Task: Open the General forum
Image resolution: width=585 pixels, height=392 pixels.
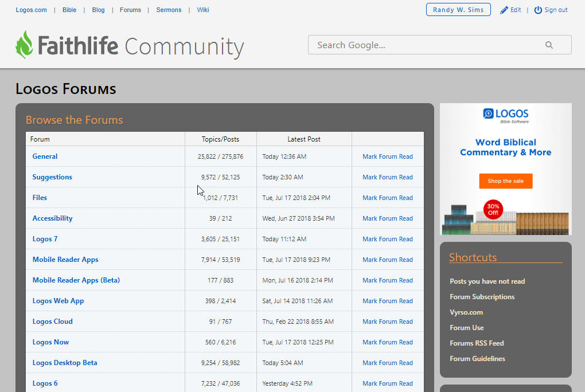Action: click(45, 156)
